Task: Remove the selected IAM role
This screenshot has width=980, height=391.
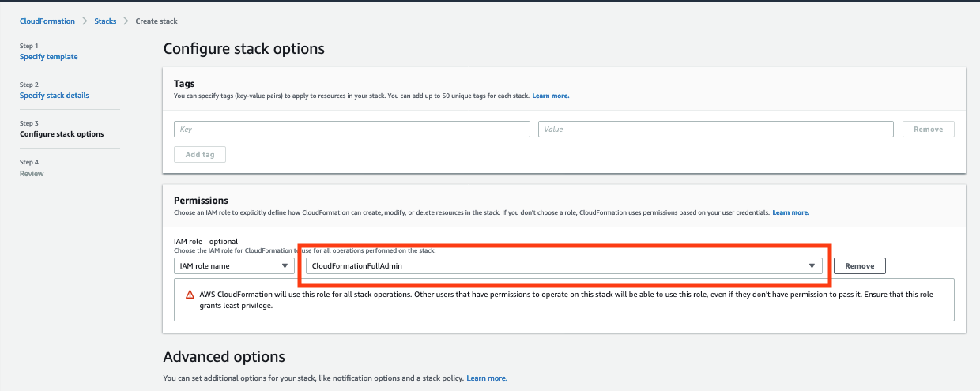Action: click(x=860, y=266)
